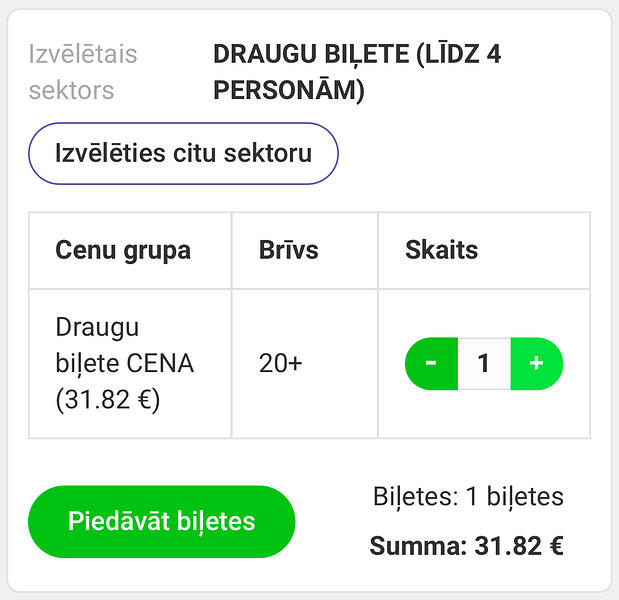619x600 pixels.
Task: Click the Skaits column header
Action: [x=441, y=250]
